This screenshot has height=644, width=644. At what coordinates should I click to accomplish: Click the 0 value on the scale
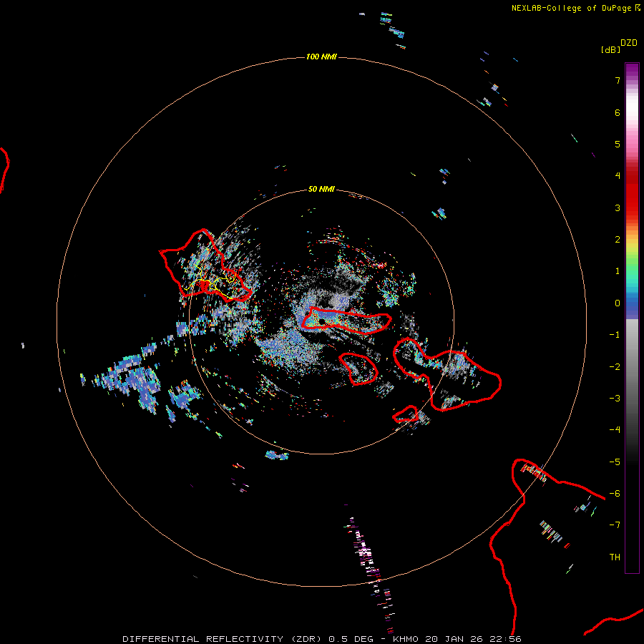pyautogui.click(x=618, y=303)
